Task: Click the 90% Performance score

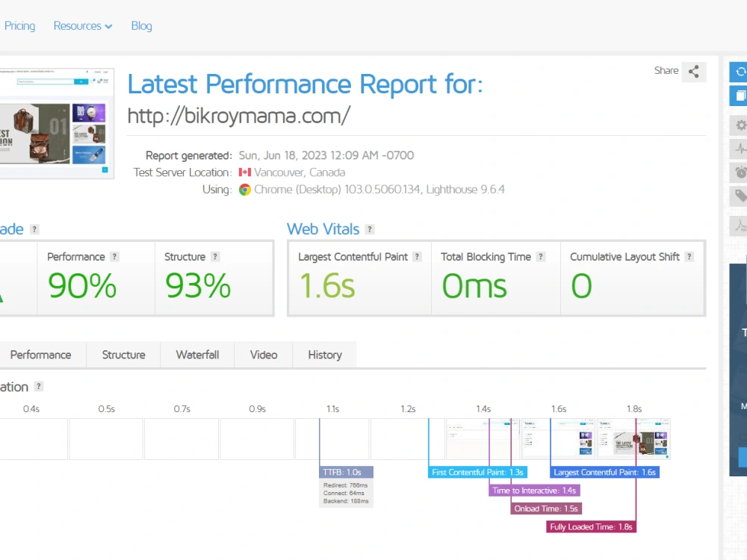Action: click(82, 286)
